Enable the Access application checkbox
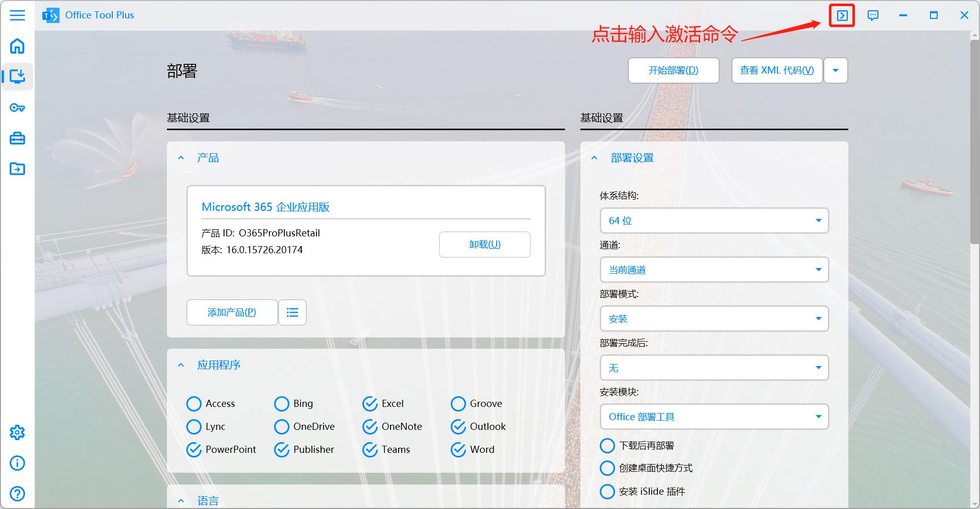Image resolution: width=980 pixels, height=509 pixels. coord(194,403)
